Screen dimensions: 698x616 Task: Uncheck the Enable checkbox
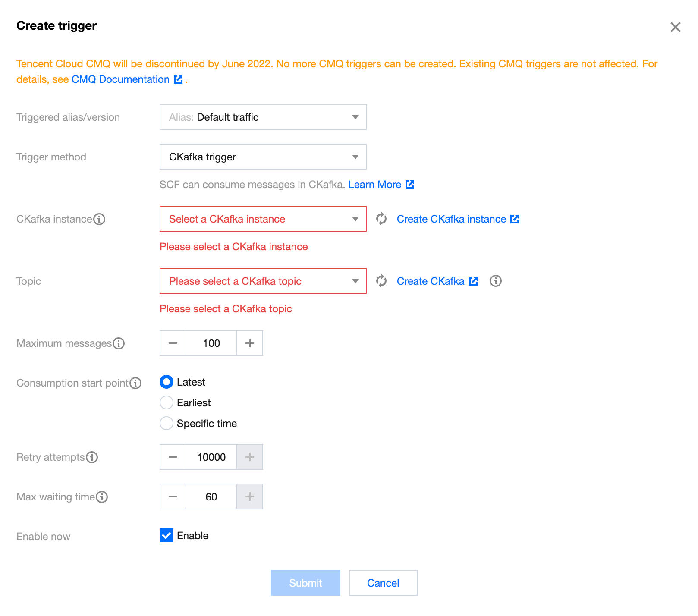tap(167, 536)
